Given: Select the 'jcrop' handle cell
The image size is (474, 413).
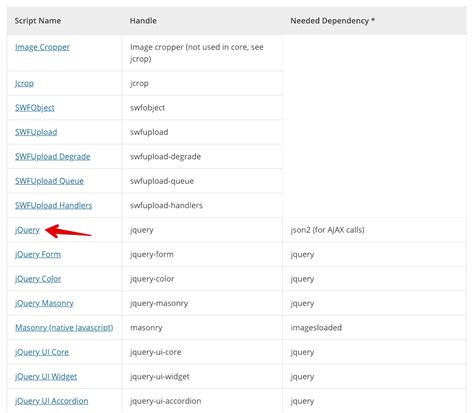Looking at the screenshot, I should (x=202, y=83).
